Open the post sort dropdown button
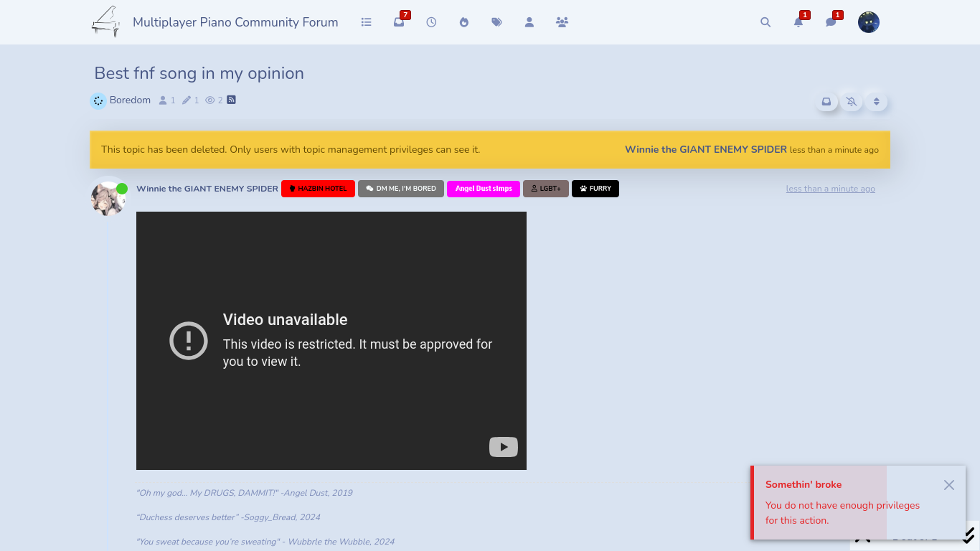980x551 pixels. point(876,102)
